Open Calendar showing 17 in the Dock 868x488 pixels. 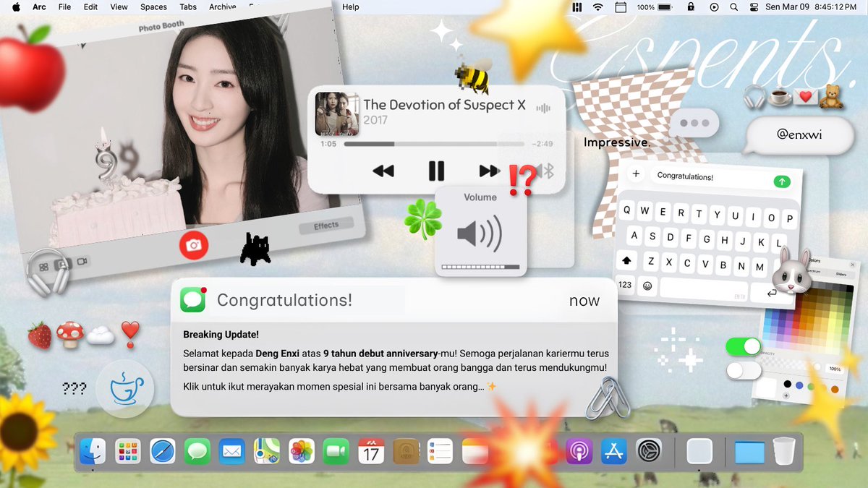371,452
